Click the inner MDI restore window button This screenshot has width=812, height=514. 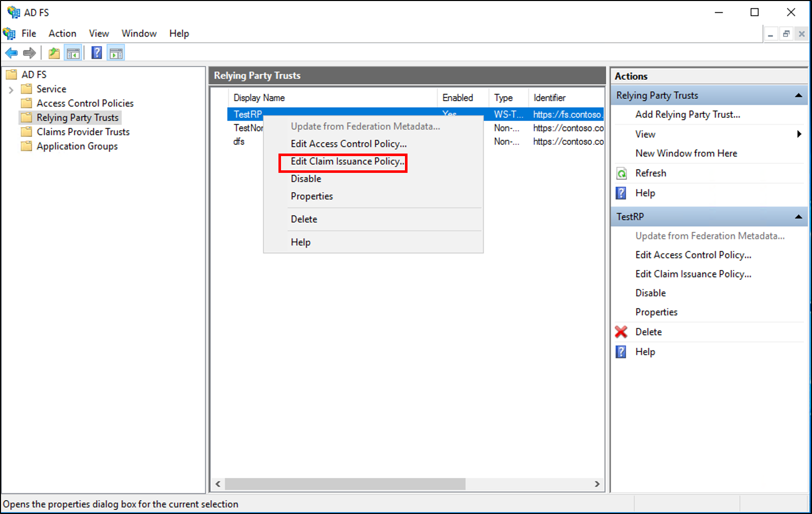[786, 34]
